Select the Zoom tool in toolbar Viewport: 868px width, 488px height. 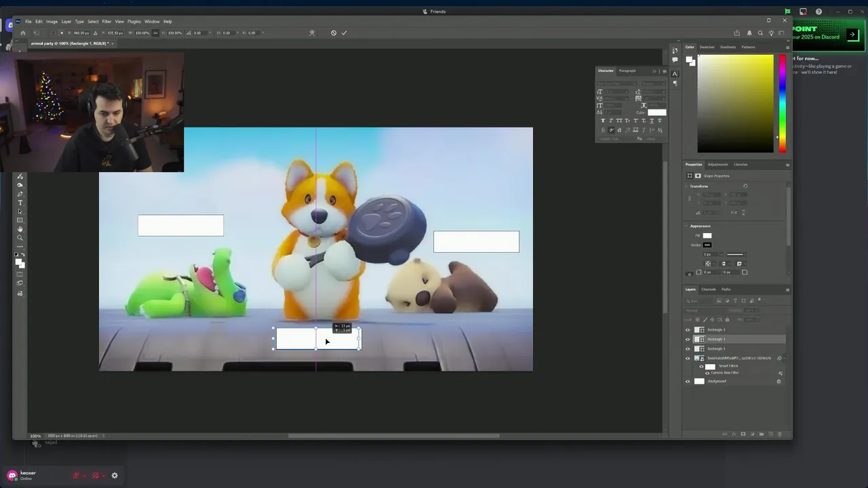[x=20, y=238]
